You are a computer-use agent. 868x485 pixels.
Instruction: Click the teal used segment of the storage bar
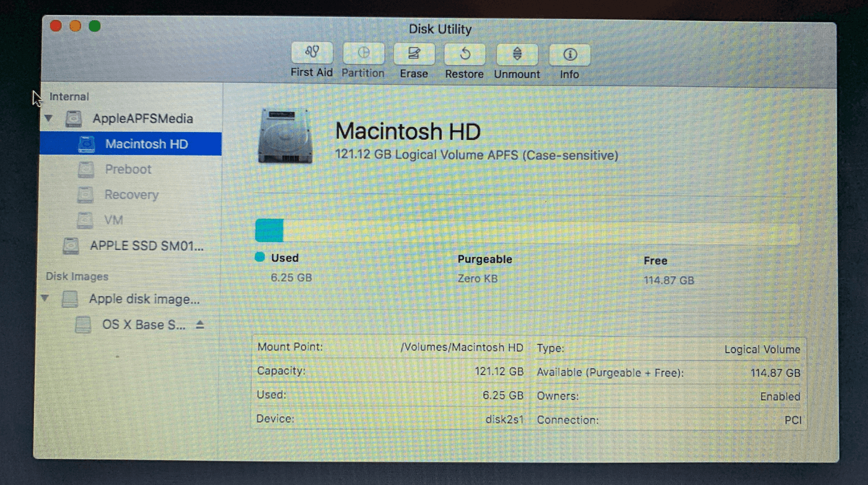coord(269,230)
